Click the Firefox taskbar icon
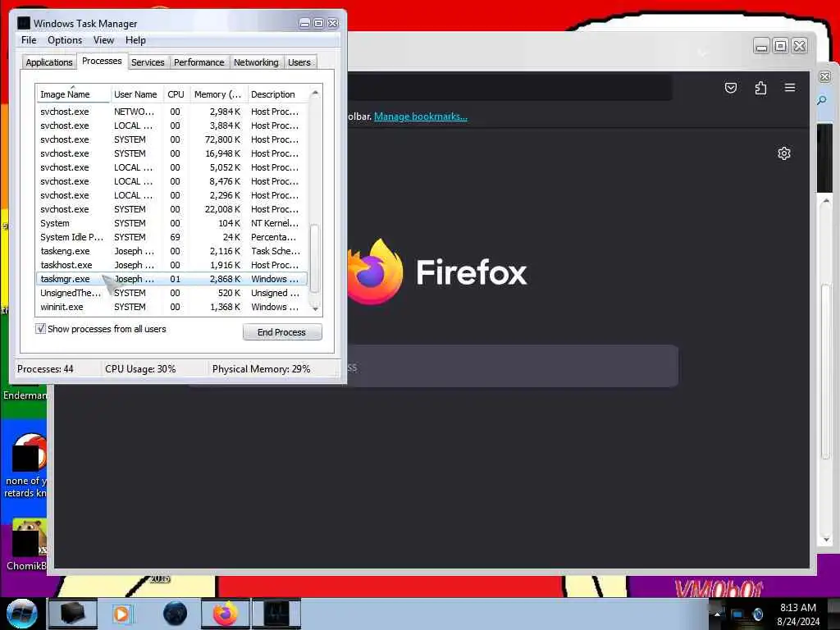840x630 pixels. coord(226,614)
